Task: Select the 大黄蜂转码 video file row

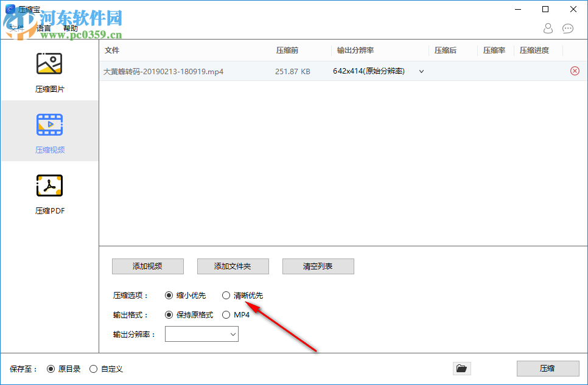Action: [163, 71]
